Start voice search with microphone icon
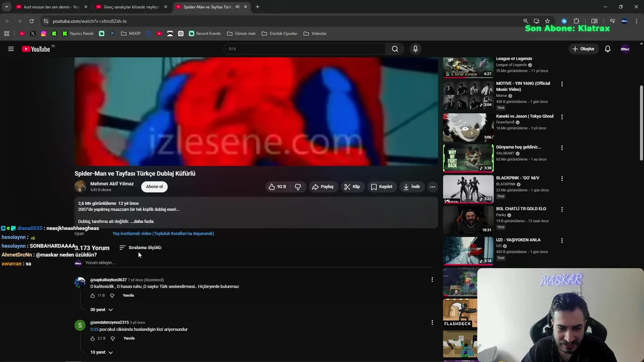Viewport: 644px width, 362px height. tap(415, 49)
